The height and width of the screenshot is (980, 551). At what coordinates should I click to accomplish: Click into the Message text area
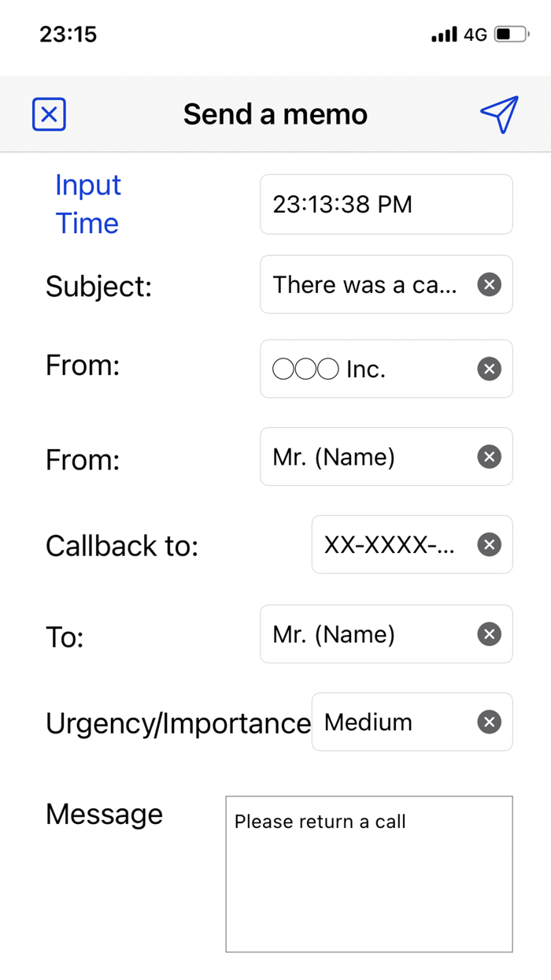point(368,874)
